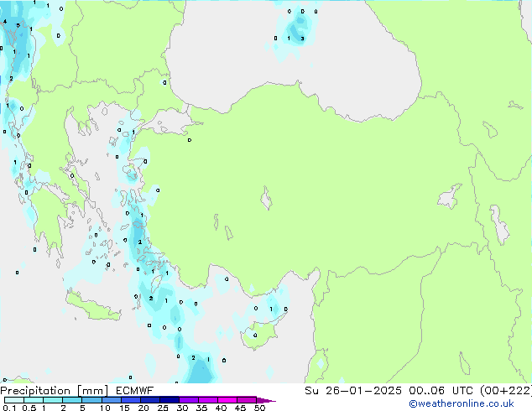Click the '25' legend scale label
Screen dimensions: 532x411
pos(163,408)
